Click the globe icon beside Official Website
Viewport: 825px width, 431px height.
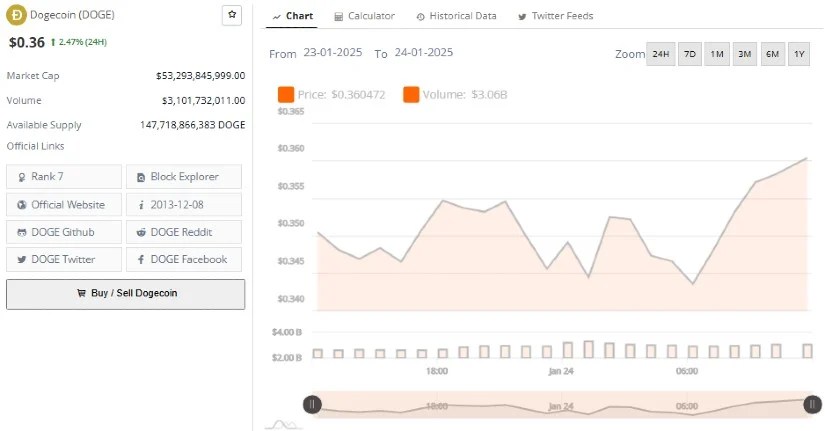(22, 204)
